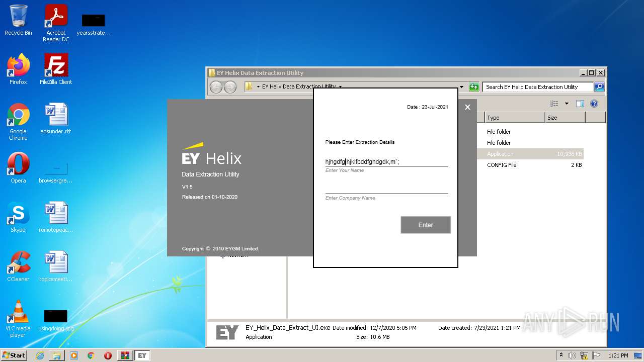Select adsunder.rtf desktop file
This screenshot has width=644, height=362.
click(x=56, y=119)
